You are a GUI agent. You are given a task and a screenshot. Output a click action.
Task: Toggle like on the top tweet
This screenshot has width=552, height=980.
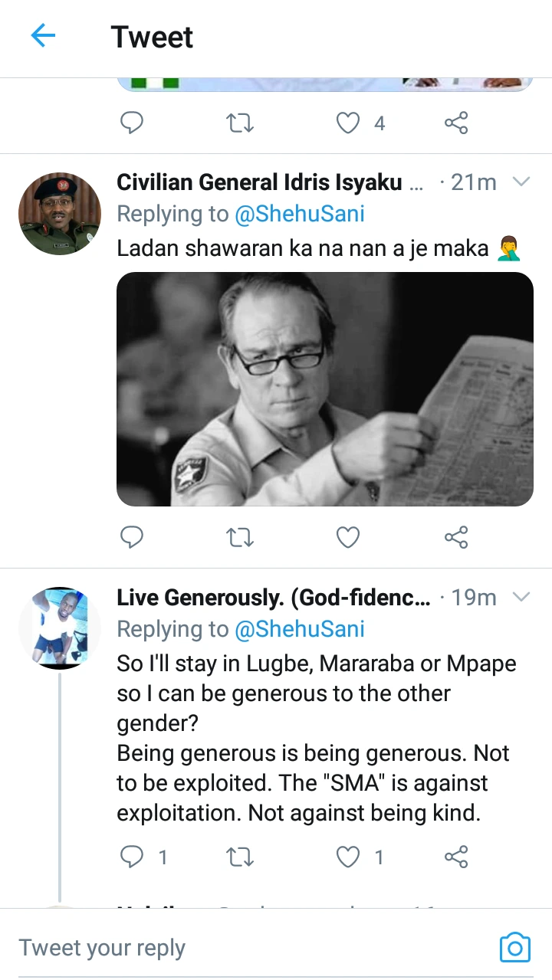(x=349, y=123)
